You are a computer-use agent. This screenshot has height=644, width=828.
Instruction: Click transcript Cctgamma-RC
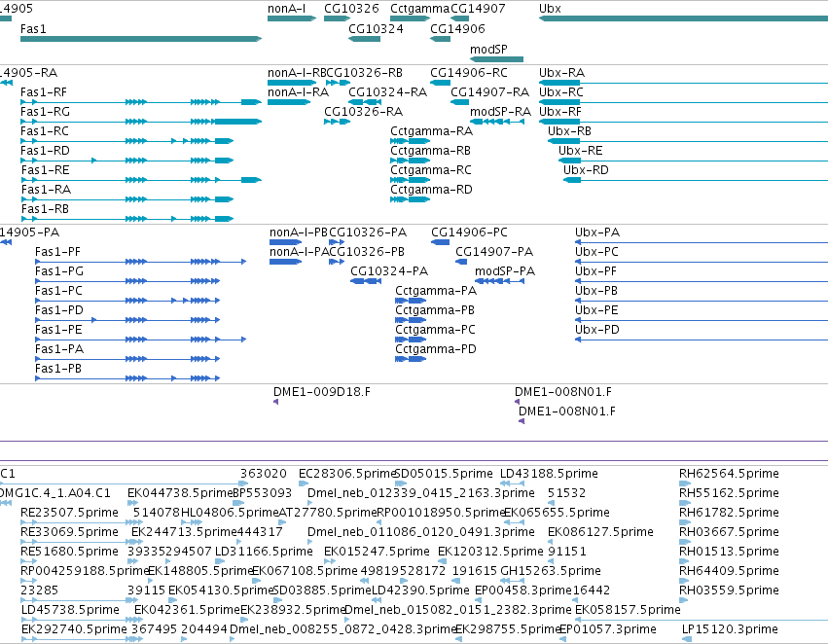coord(410,180)
